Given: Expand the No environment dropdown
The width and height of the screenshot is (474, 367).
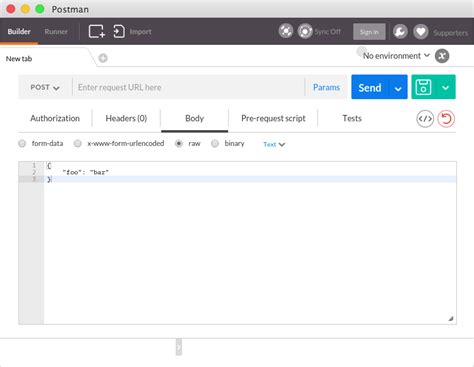Looking at the screenshot, I should 396,56.
